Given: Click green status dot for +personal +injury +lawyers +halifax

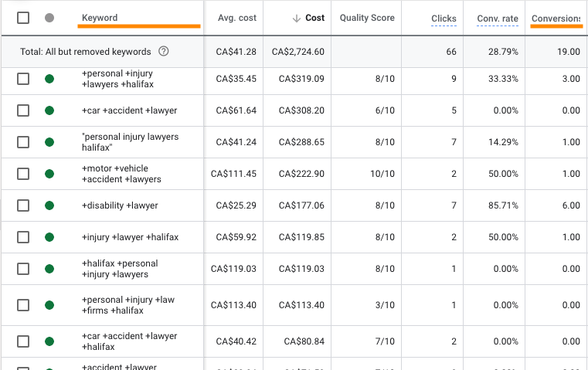Looking at the screenshot, I should coord(49,79).
